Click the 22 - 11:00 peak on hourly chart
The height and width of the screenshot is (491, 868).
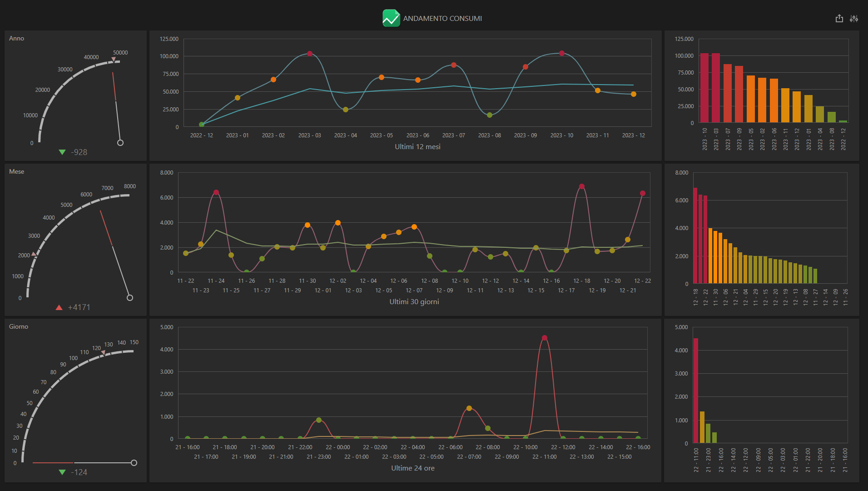545,338
